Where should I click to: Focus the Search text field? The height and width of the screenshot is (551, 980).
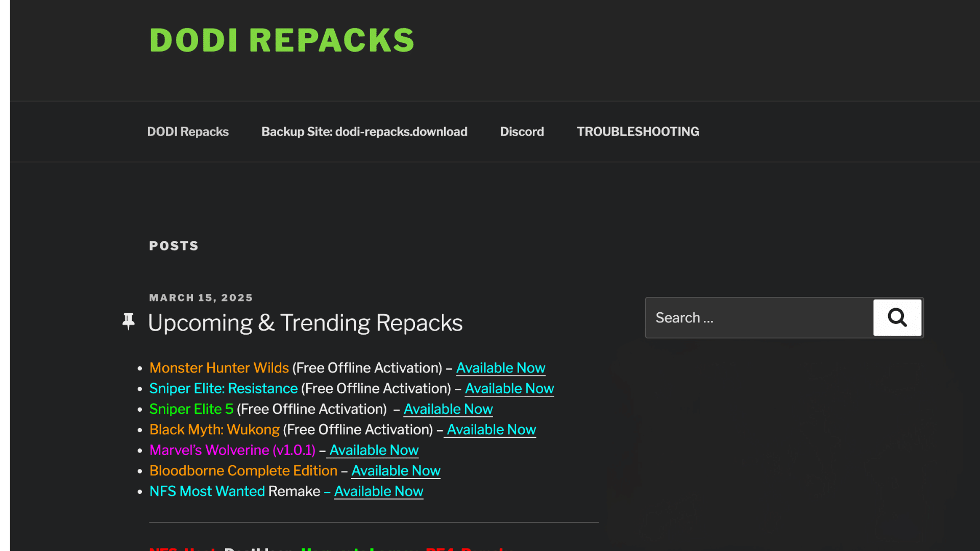click(759, 317)
